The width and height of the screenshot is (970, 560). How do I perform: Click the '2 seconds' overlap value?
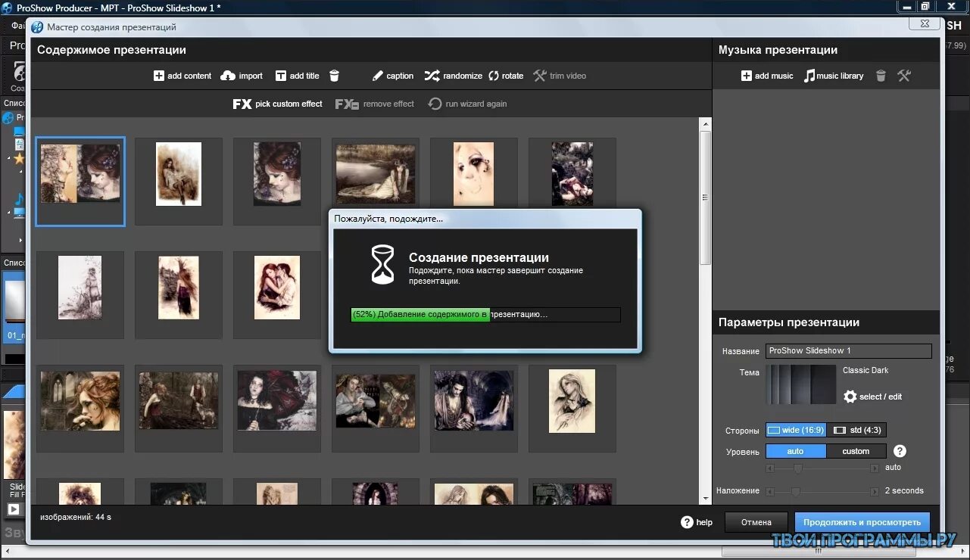[x=904, y=490]
